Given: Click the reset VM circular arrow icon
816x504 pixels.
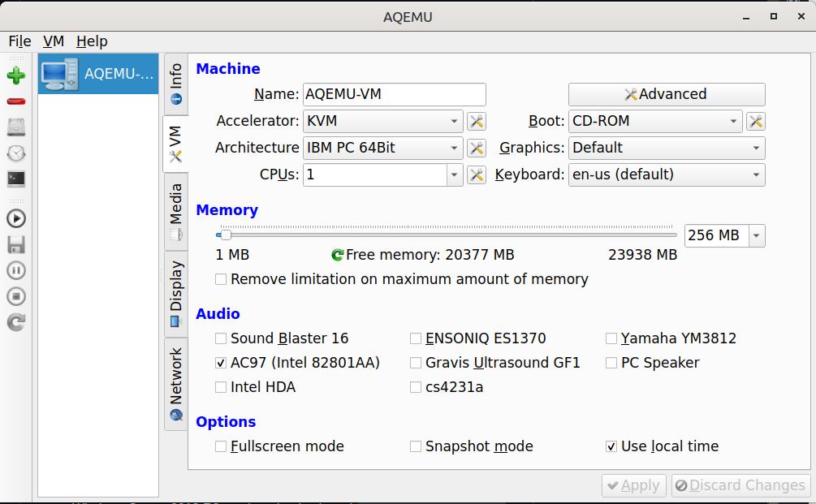Looking at the screenshot, I should click(x=16, y=322).
